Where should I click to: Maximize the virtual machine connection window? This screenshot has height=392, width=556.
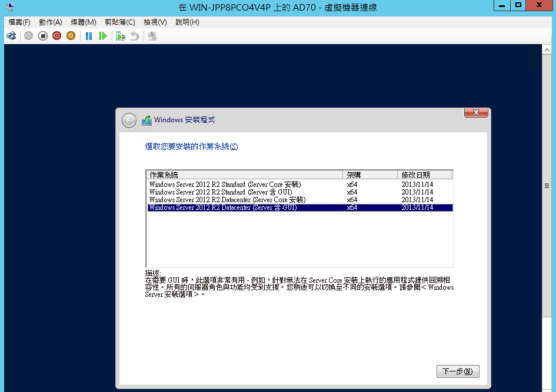point(518,5)
